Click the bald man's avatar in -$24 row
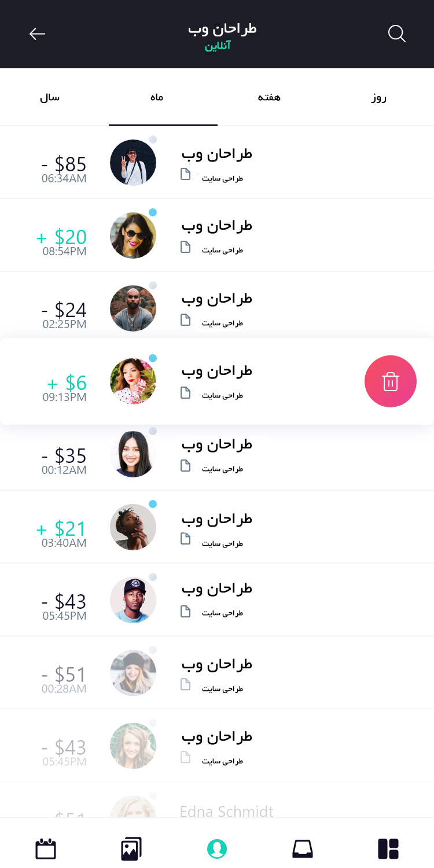The width and height of the screenshot is (434, 868). 133,308
